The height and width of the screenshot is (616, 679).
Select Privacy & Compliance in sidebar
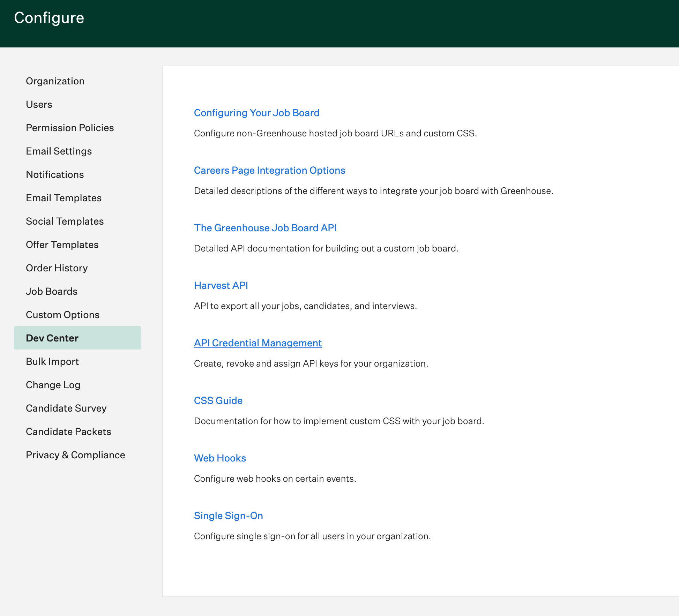pos(75,455)
